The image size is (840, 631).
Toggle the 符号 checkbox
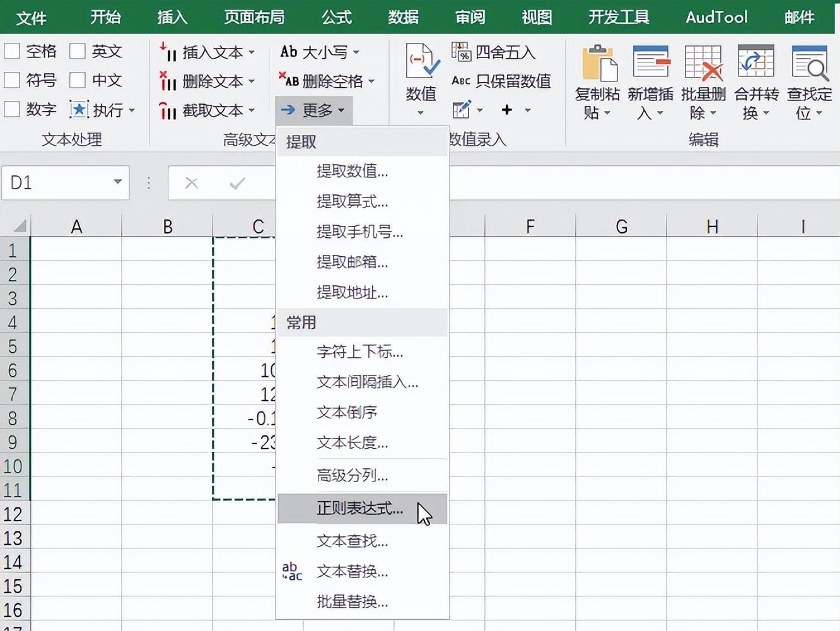point(12,80)
